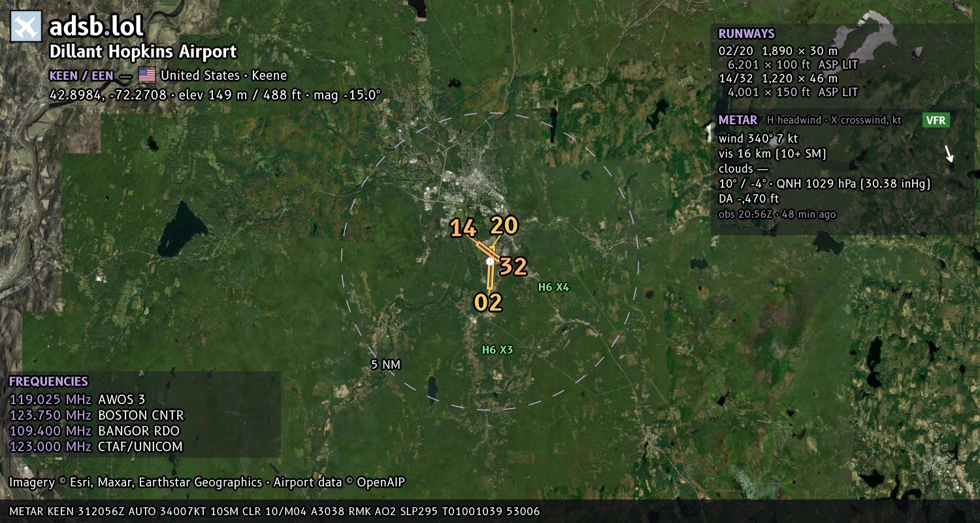Image resolution: width=980 pixels, height=523 pixels.
Task: Click the METAR panel heading
Action: pyautogui.click(x=738, y=120)
